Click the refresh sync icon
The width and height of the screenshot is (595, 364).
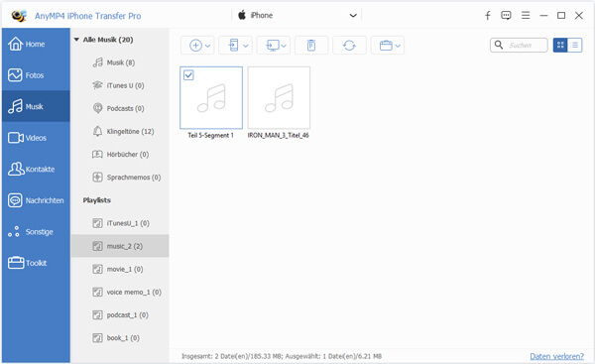point(349,46)
